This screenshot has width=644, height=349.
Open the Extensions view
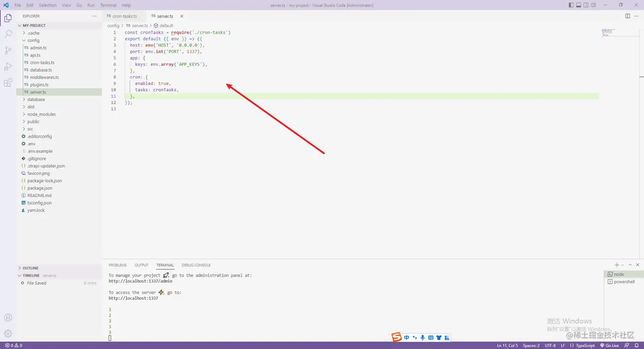click(8, 83)
